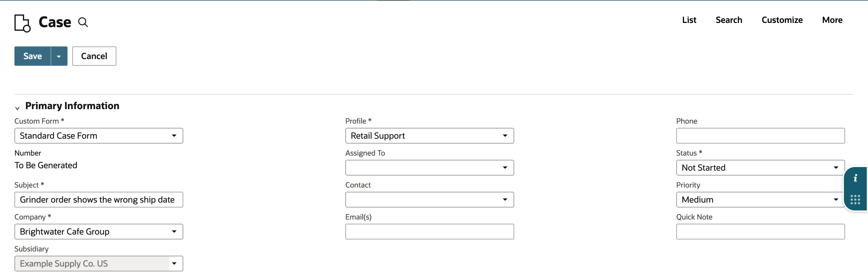868x275 pixels.
Task: Open the Search menu item
Action: [x=729, y=20]
